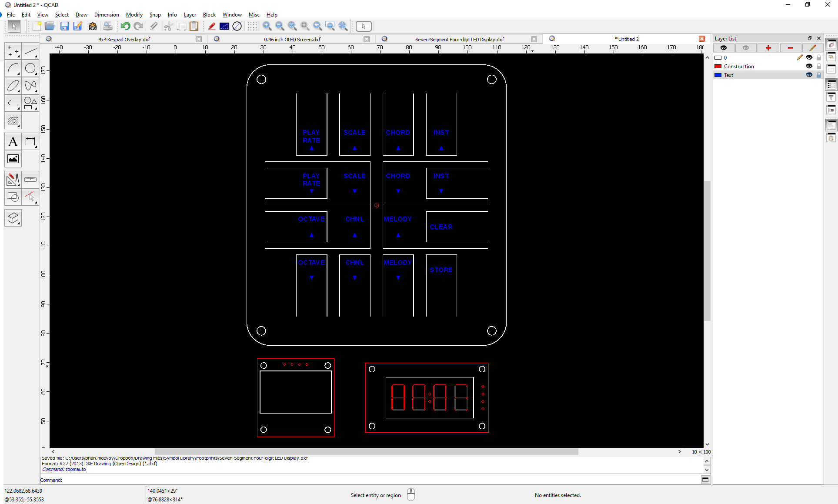Select the Text tool in left toolbox

pos(13,142)
